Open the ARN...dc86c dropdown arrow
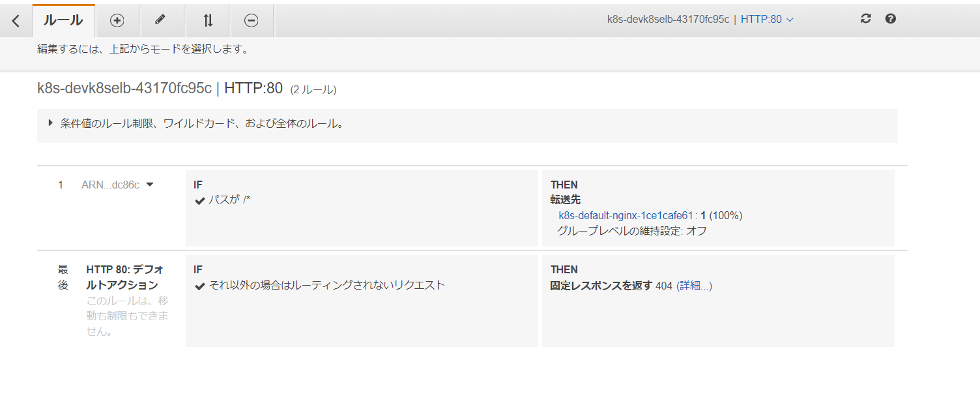This screenshot has height=405, width=980. point(150,185)
